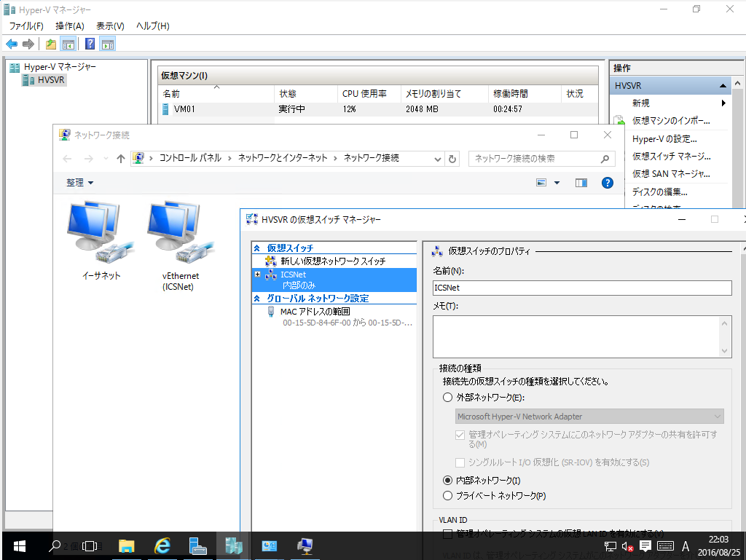Click the search magnifier in ネットワーク接続の検索 box
This screenshot has height=560, width=746.
pos(605,159)
